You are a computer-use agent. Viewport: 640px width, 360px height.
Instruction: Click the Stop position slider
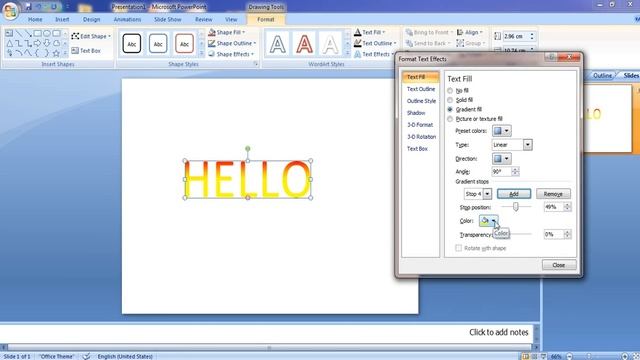(x=516, y=207)
